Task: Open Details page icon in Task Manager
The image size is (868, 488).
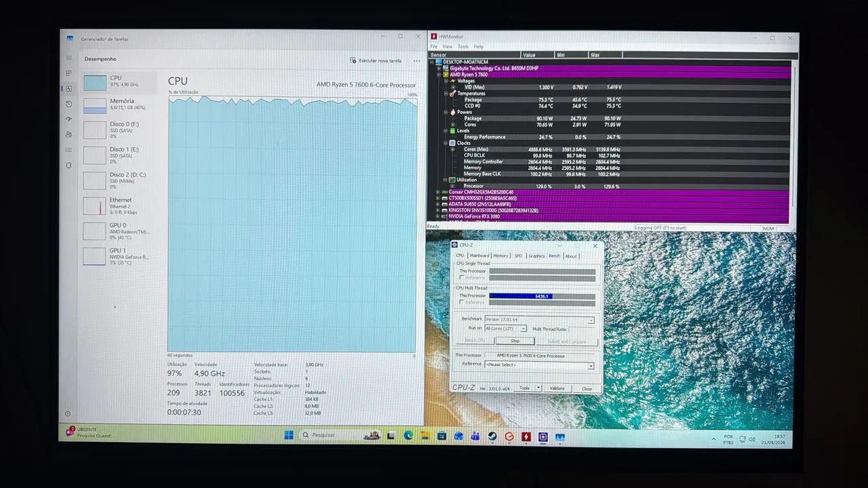Action: (x=68, y=150)
